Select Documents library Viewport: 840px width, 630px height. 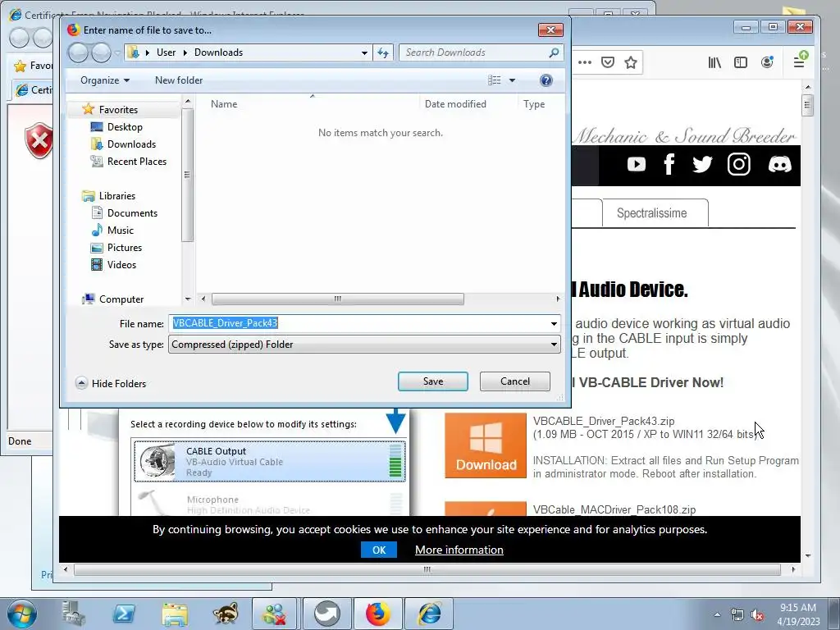[132, 213]
